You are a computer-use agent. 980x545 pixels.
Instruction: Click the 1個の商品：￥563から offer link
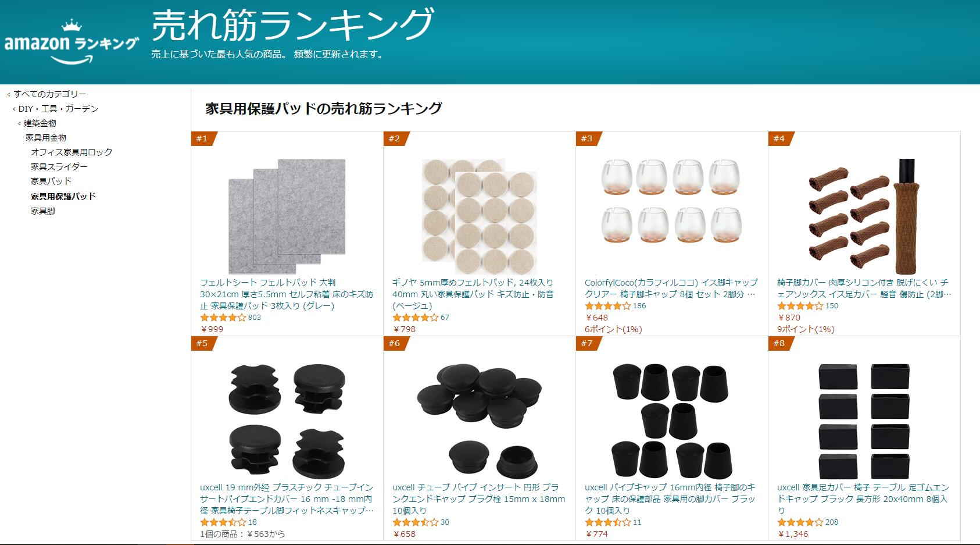tap(242, 534)
